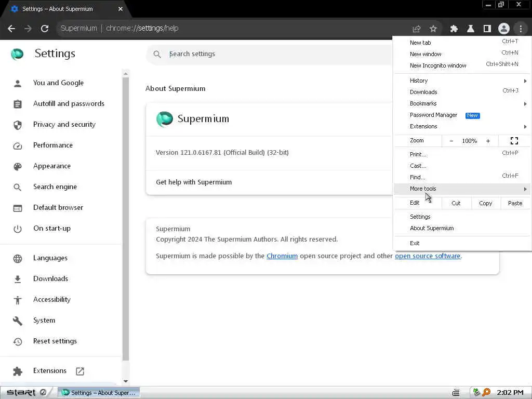Open the Chromium link
Viewport: 532px width, 399px height.
point(282,256)
